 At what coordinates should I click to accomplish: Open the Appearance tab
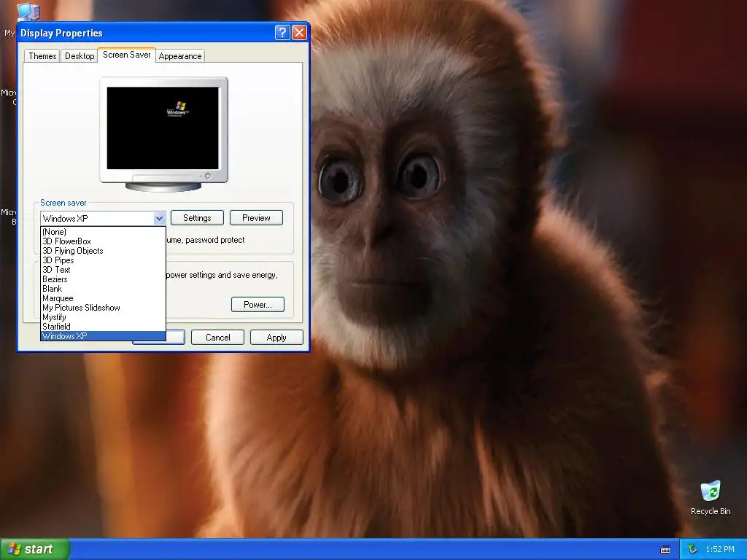pos(180,55)
